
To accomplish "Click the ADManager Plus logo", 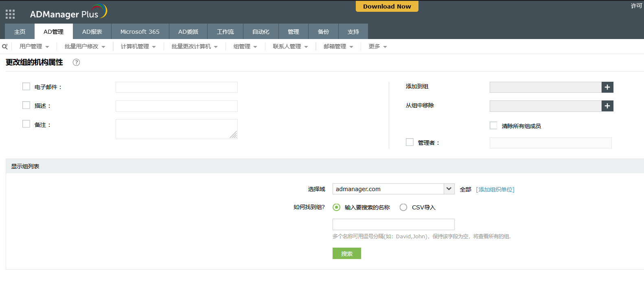I will 68,13.
